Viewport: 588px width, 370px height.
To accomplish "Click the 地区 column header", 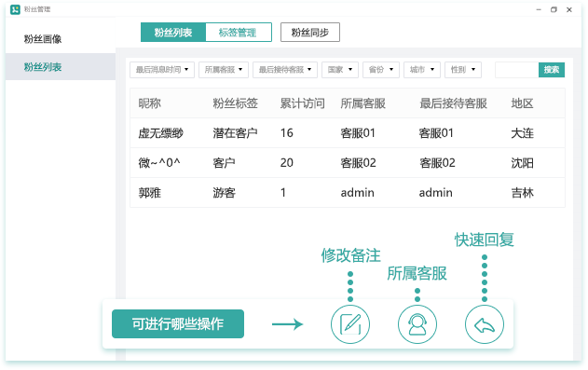I will (522, 103).
